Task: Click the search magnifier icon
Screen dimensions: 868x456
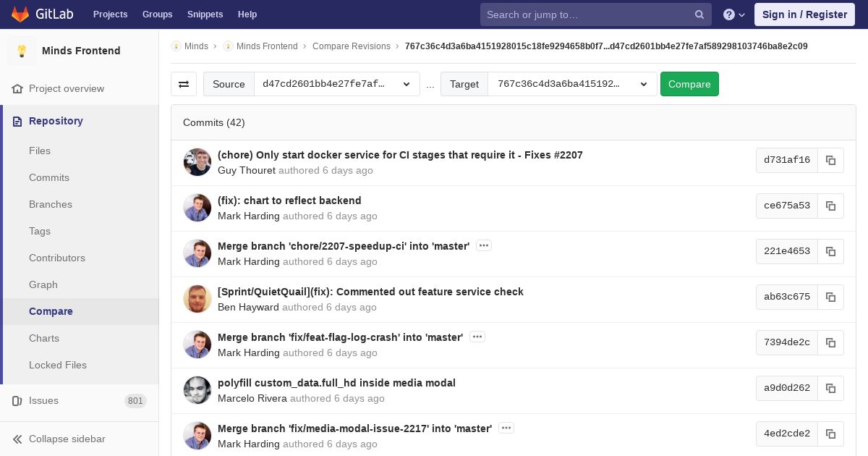Action: 699,14
